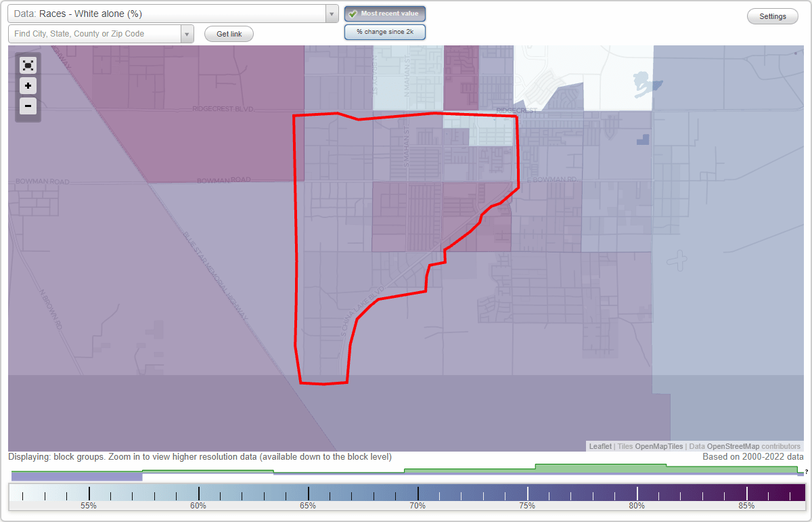812x522 pixels.
Task: Click the Ridgecrest Blvd map label
Action: click(x=222, y=108)
